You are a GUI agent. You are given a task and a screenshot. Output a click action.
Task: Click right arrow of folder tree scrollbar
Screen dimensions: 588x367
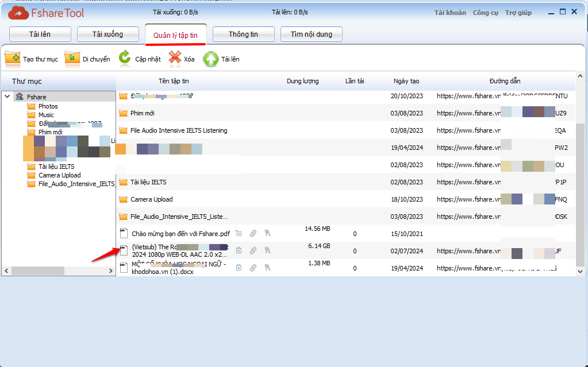coord(112,271)
